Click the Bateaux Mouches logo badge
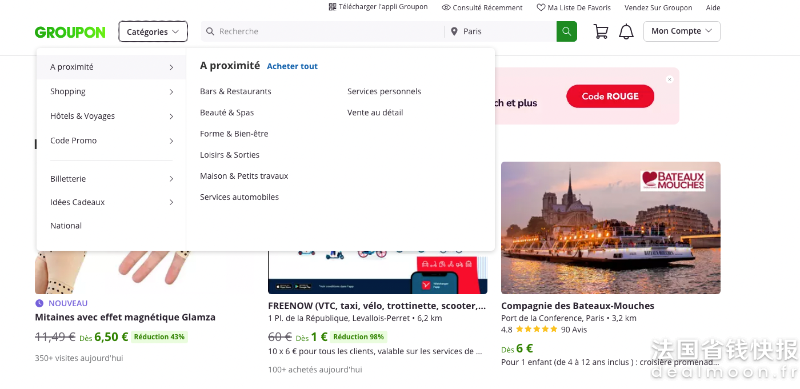800x389 pixels. click(x=673, y=181)
